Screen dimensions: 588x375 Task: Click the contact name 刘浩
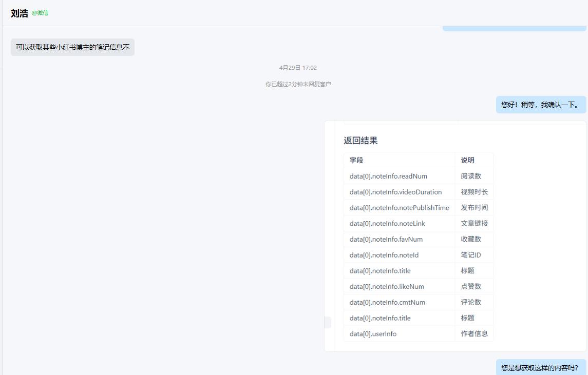(x=20, y=13)
